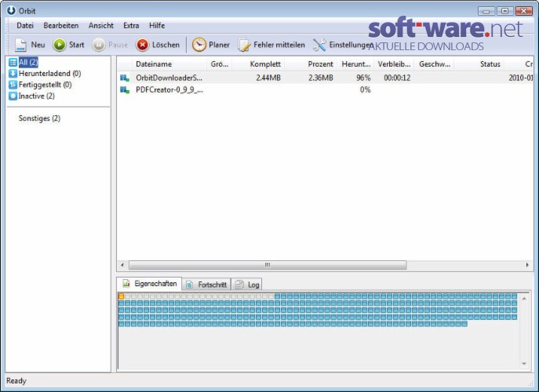Viewport: 539px width, 392px height.
Task: Select the OrbitDownloaderS... file name
Action: [169, 78]
